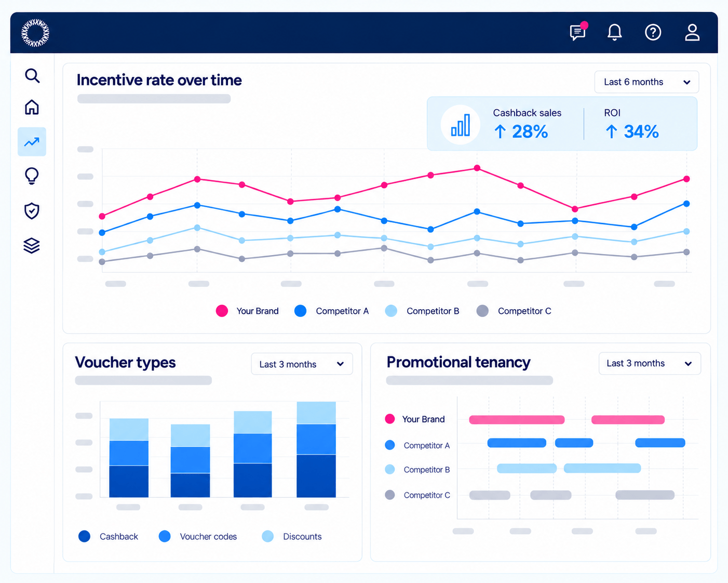Viewport: 728px width, 583px height.
Task: Click the Cashback legend label text
Action: (119, 537)
